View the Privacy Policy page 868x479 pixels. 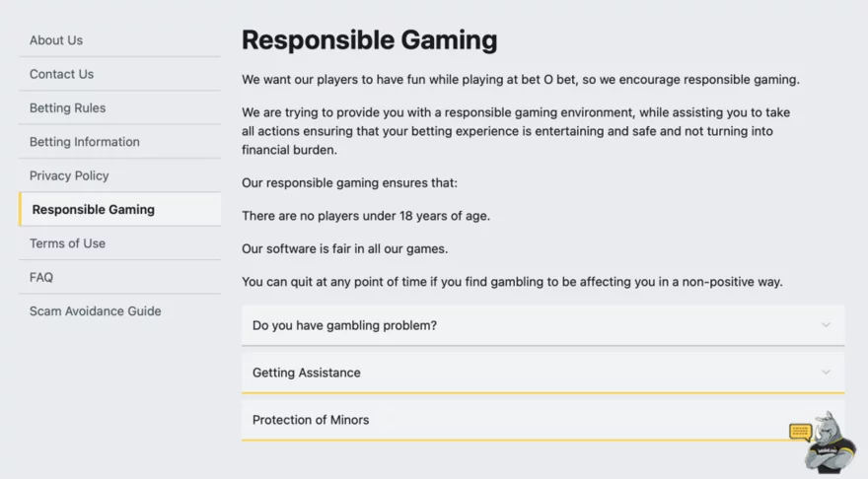click(x=69, y=175)
